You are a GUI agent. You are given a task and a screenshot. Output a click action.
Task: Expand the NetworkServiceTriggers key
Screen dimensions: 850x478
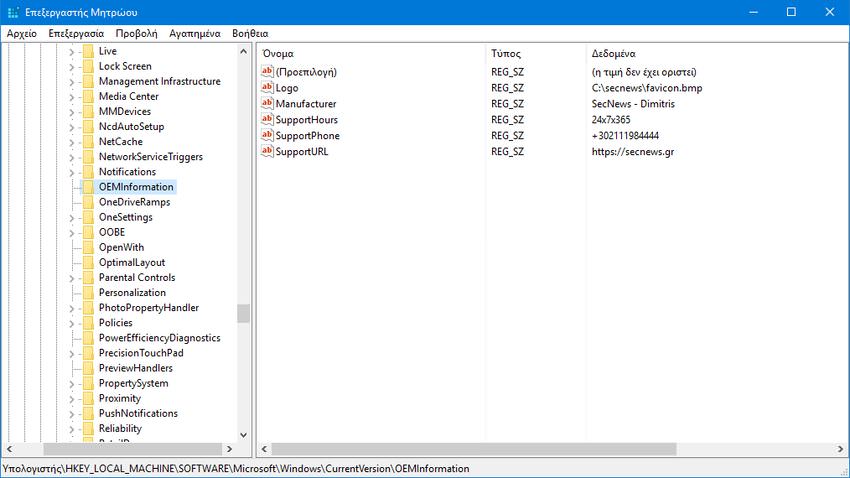[x=72, y=157]
